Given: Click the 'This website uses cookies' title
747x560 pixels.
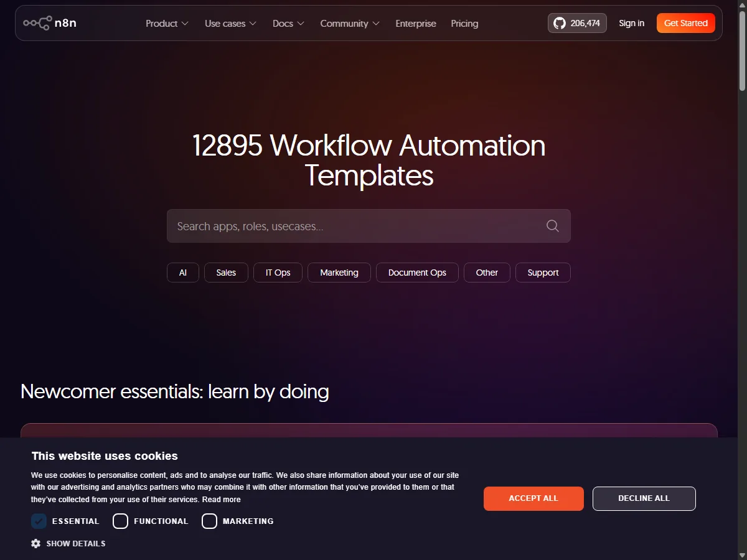Looking at the screenshot, I should point(105,456).
